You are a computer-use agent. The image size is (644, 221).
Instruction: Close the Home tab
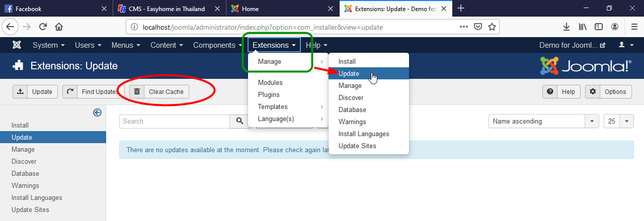tap(330, 9)
